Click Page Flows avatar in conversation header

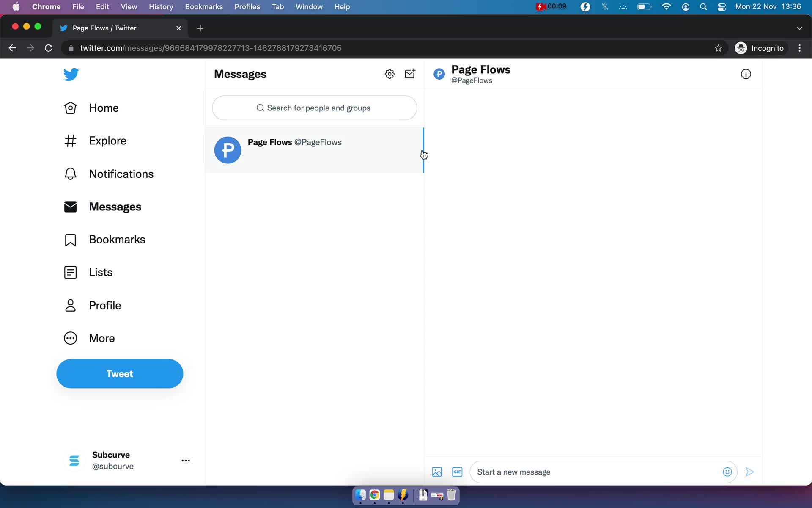tap(439, 74)
